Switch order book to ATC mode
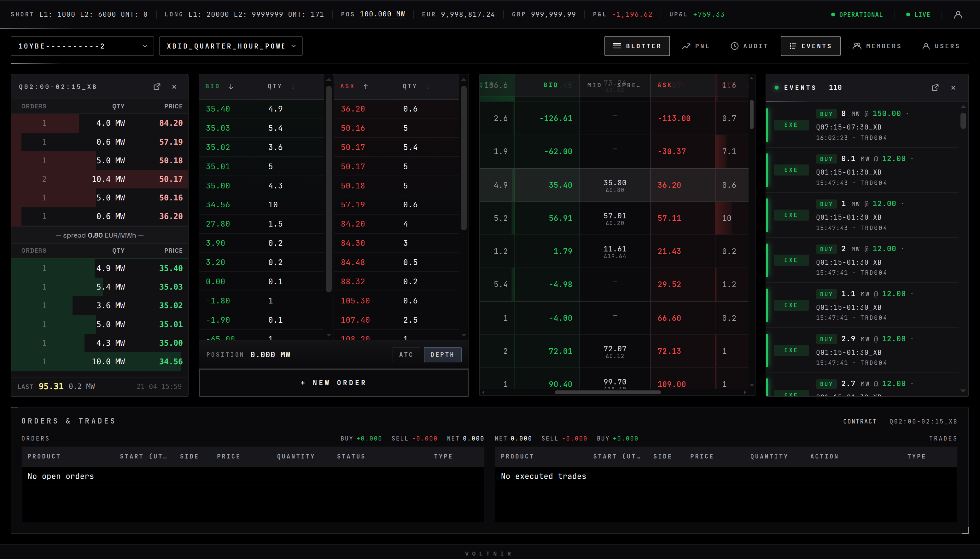Screen dimensions: 980x559 (406, 354)
